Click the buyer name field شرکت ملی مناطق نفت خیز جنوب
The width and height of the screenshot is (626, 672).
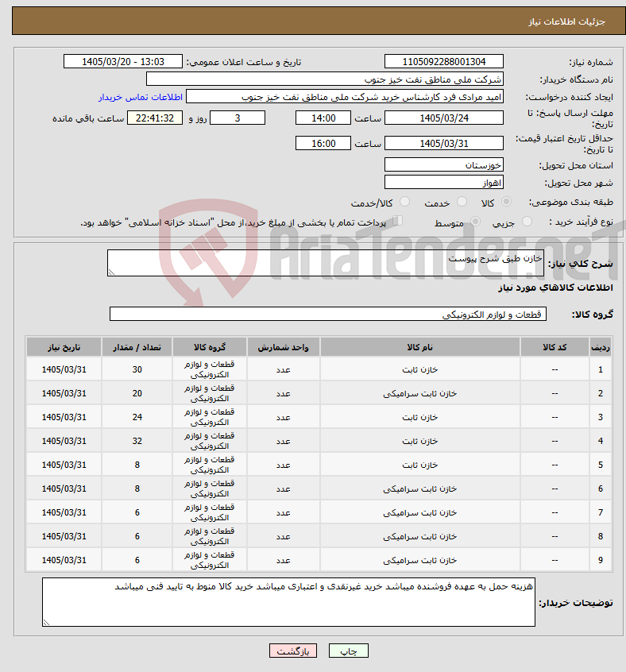coord(325,79)
